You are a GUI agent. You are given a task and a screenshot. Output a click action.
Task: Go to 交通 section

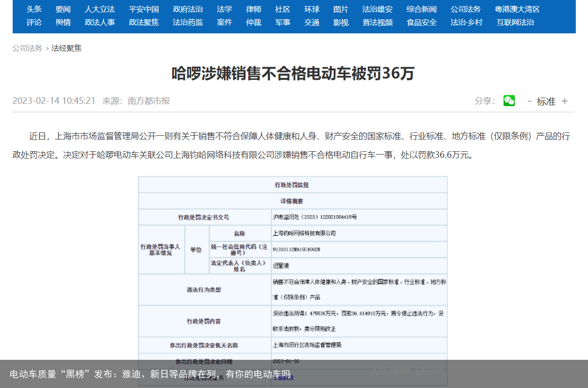(312, 22)
